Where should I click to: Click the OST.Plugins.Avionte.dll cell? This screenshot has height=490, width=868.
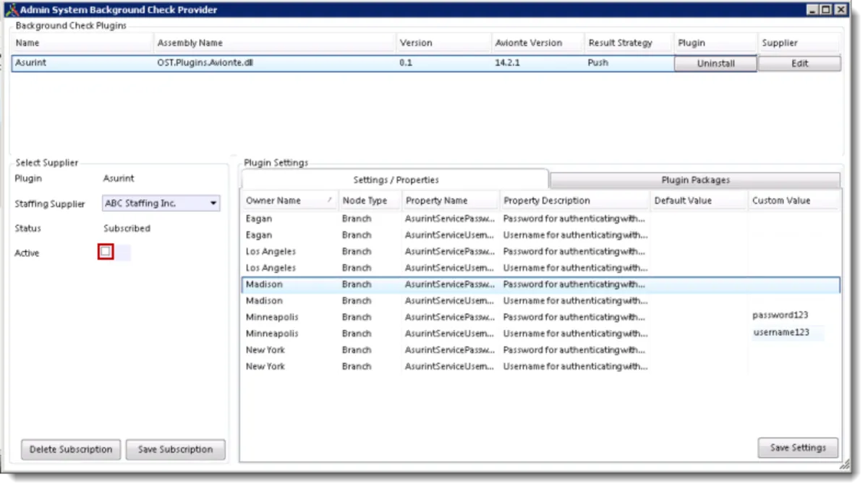click(x=205, y=63)
